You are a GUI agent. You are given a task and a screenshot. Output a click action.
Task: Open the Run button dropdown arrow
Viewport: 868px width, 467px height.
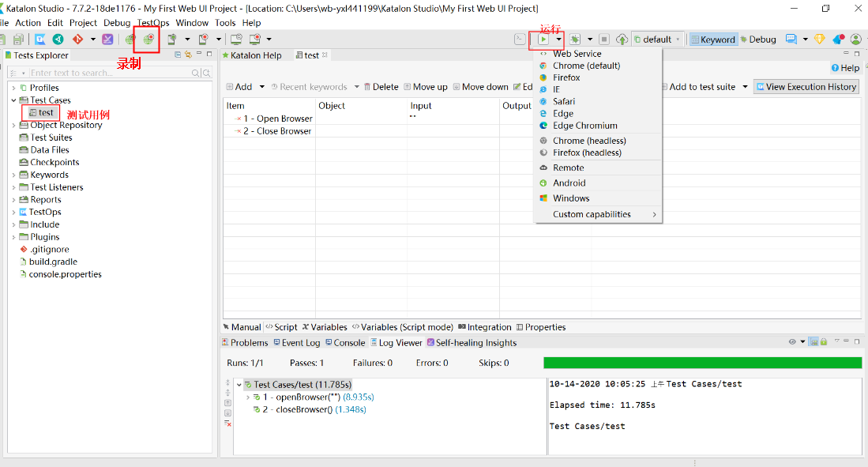click(x=558, y=40)
